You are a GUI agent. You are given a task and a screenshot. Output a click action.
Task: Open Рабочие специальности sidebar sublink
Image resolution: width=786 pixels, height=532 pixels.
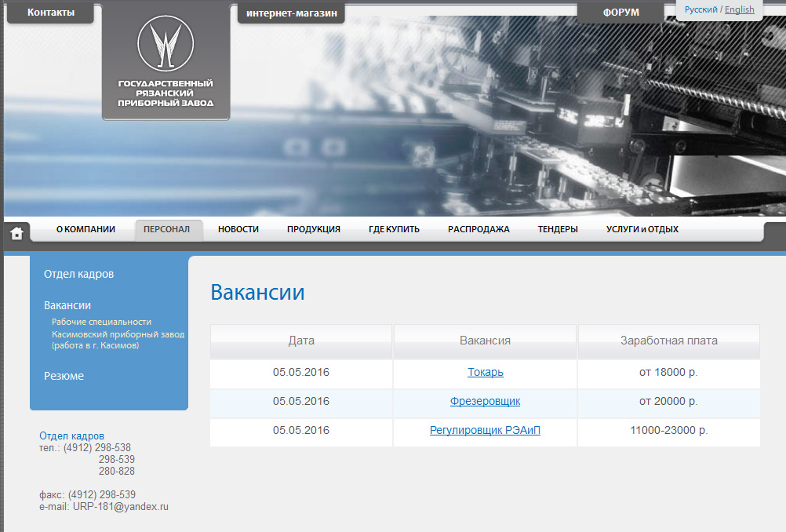point(101,322)
